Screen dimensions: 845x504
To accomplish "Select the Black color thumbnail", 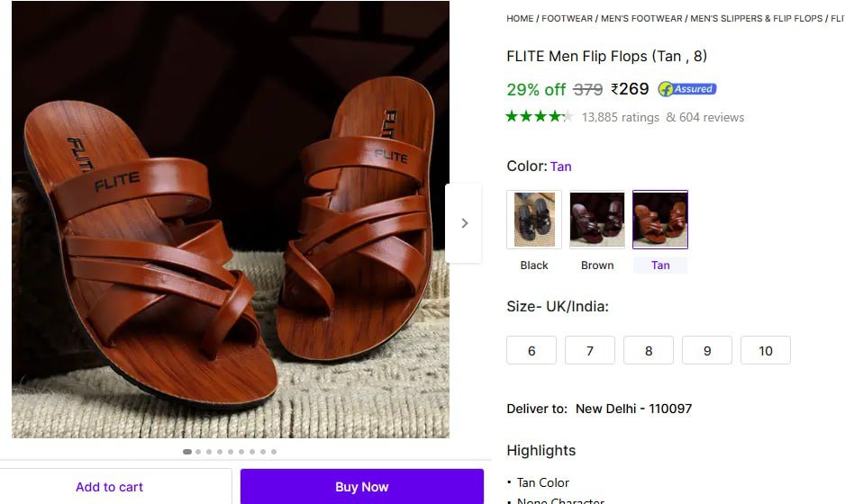I will click(534, 220).
